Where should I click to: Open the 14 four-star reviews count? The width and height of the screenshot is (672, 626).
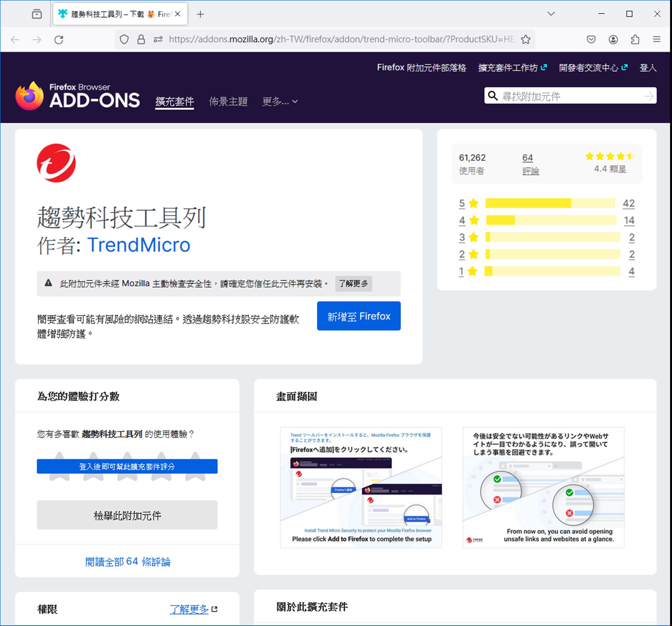[x=629, y=220]
